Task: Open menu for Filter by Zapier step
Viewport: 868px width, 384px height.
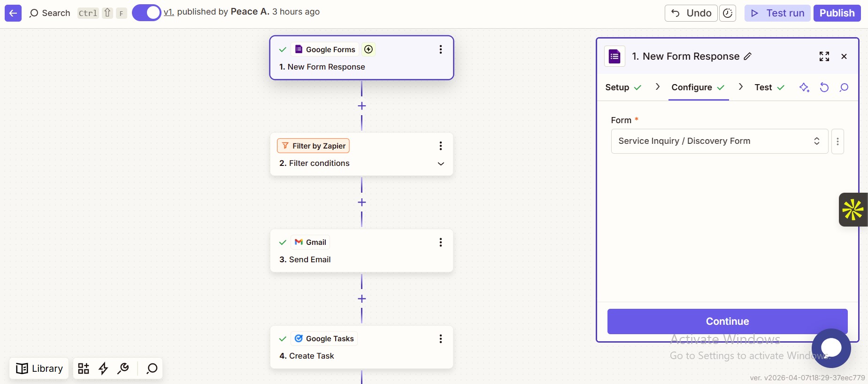Action: tap(440, 146)
